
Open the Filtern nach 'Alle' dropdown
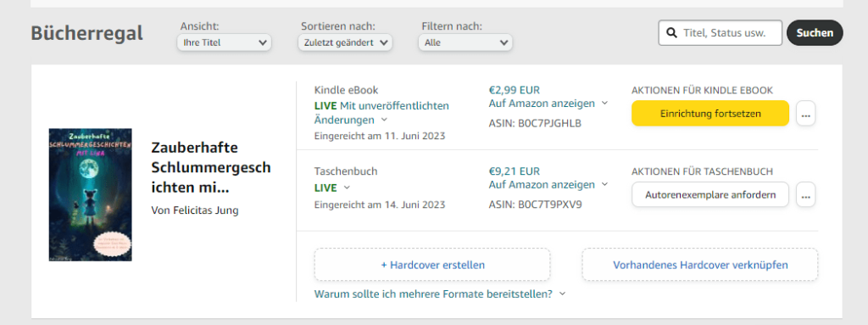click(465, 42)
